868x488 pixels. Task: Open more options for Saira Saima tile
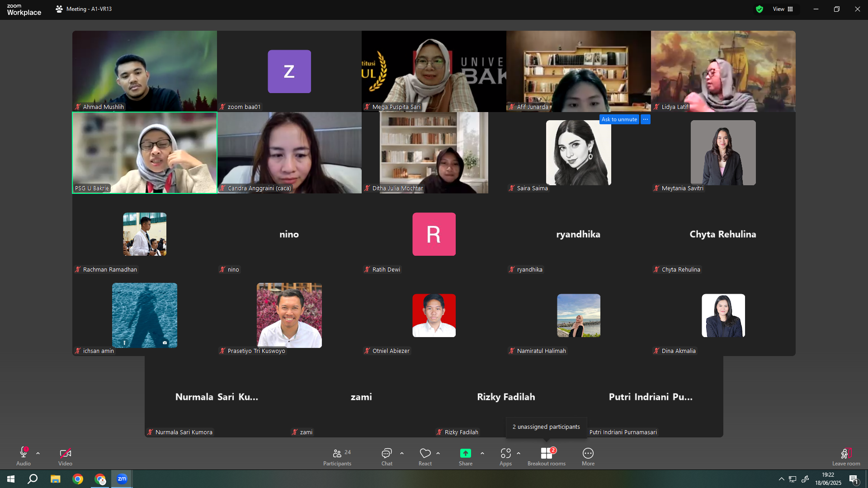click(x=646, y=119)
